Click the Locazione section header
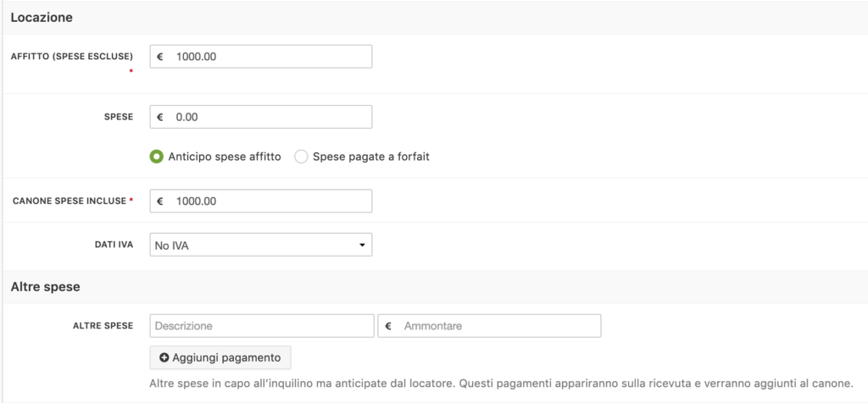 42,18
